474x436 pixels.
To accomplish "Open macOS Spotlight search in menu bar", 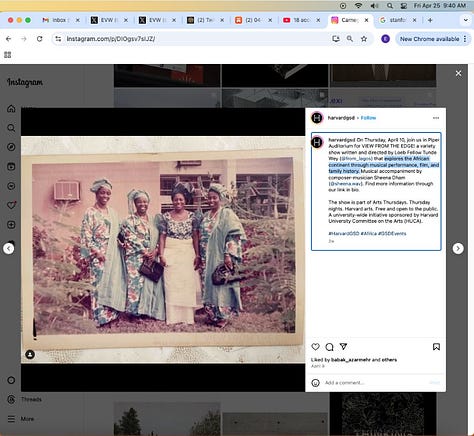I will (390, 6).
